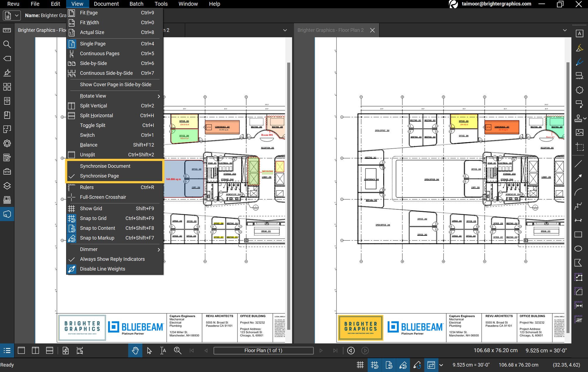Toggle Always Show Reply Indicators
This screenshot has height=372, width=588.
point(112,259)
